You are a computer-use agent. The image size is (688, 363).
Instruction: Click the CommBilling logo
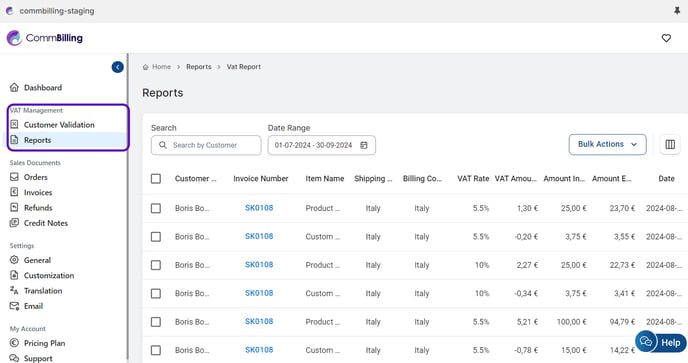(45, 38)
